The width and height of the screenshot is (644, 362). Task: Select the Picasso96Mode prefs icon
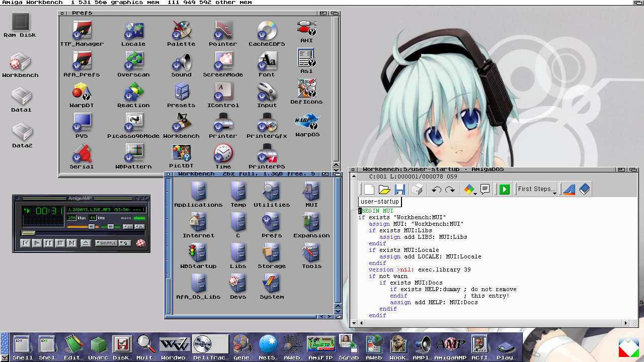133,126
